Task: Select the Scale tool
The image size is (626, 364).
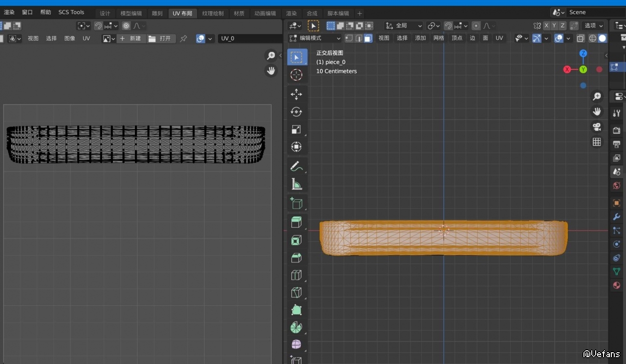Action: coord(296,129)
